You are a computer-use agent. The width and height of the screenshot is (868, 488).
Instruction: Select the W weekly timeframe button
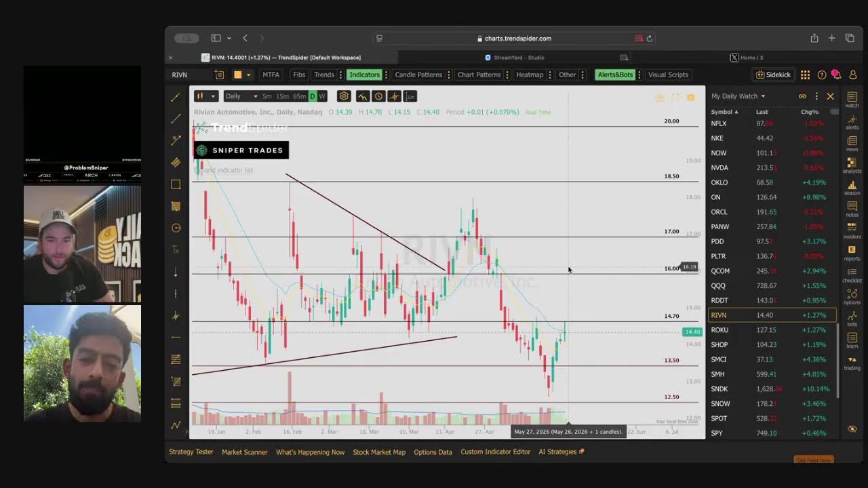tap(321, 96)
